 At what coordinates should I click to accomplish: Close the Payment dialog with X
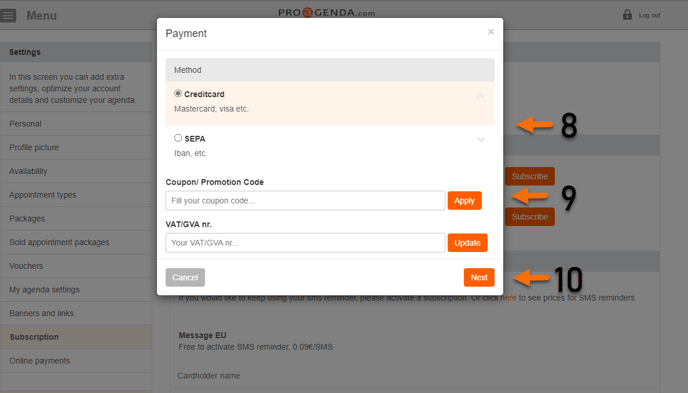pyautogui.click(x=491, y=32)
